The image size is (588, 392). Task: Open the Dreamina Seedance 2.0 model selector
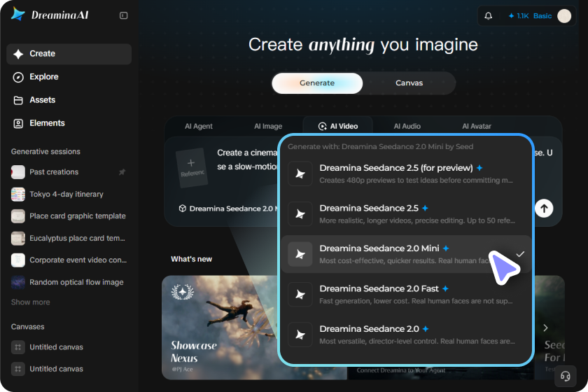(229, 209)
